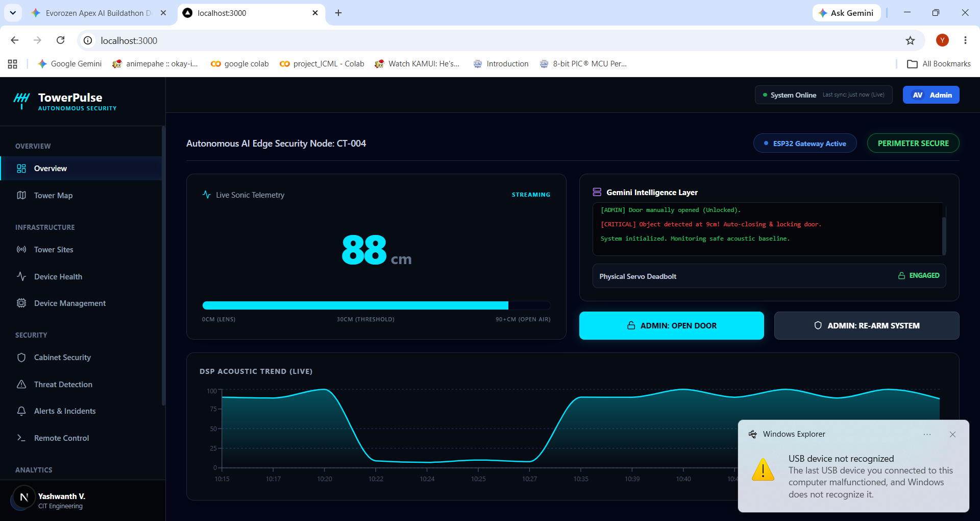Click the Gemini Intelligence Layer server icon
The height and width of the screenshot is (521, 980).
[597, 192]
